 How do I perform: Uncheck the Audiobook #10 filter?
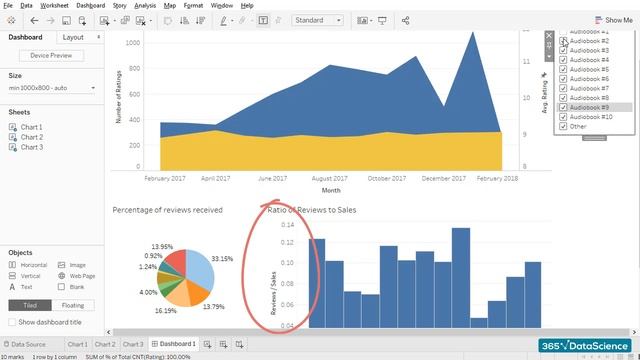tap(563, 117)
